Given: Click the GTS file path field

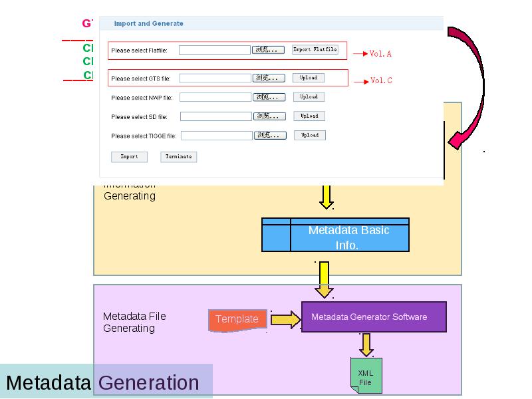Looking at the screenshot, I should pos(215,78).
